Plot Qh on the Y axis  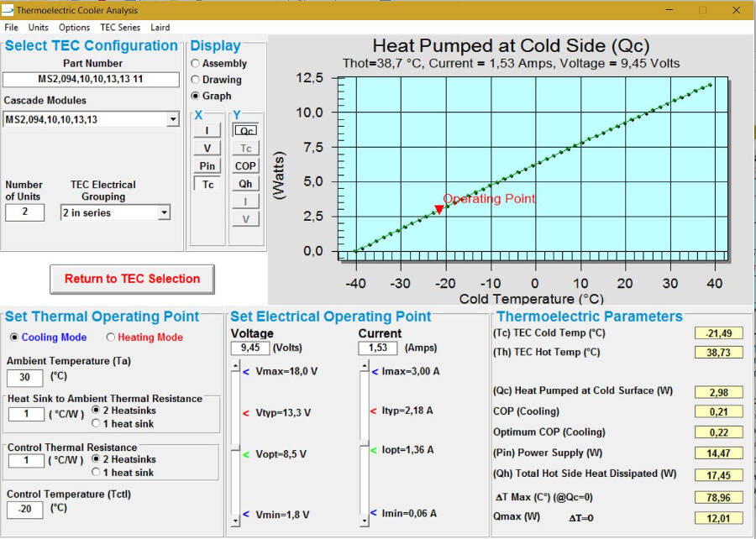(x=244, y=184)
